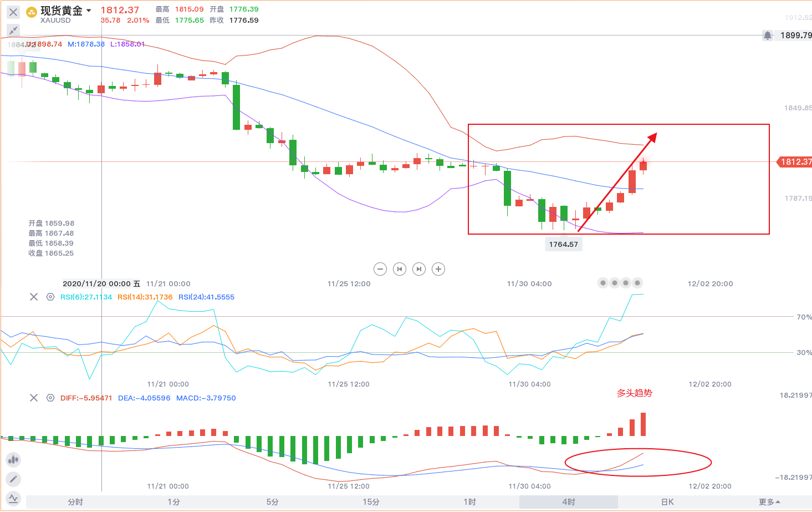
Task: Open the chart type candlestick icon
Action: click(x=13, y=459)
